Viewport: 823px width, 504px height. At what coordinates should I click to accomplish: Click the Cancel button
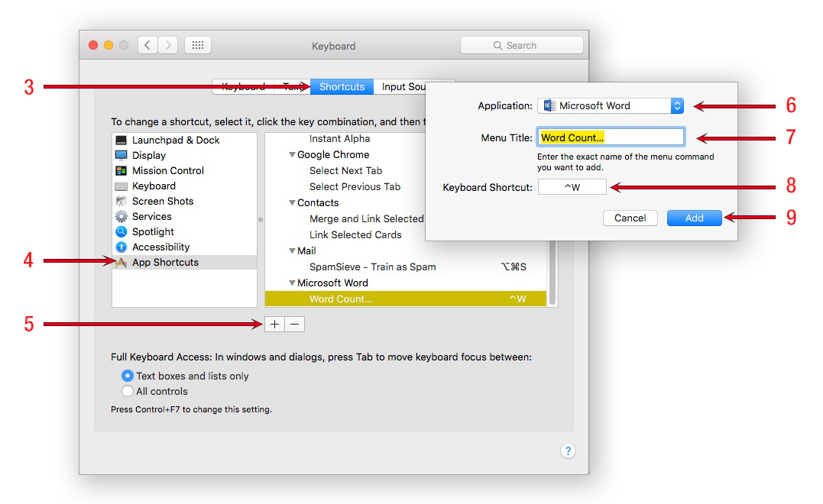630,218
